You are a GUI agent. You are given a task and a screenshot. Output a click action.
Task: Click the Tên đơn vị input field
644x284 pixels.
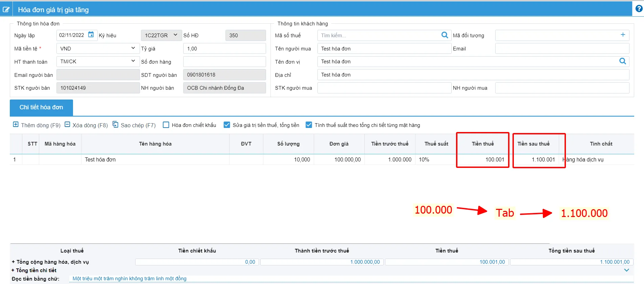click(473, 62)
